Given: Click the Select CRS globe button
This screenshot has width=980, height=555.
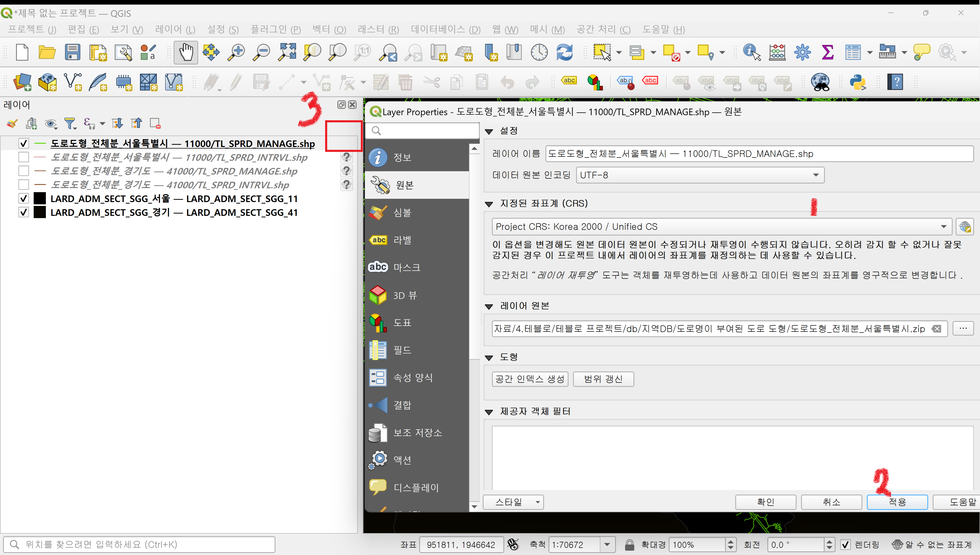Looking at the screenshot, I should (965, 227).
